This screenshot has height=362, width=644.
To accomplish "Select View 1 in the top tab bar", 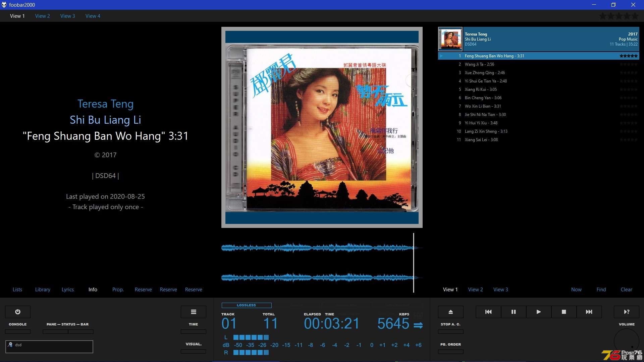I will (17, 16).
